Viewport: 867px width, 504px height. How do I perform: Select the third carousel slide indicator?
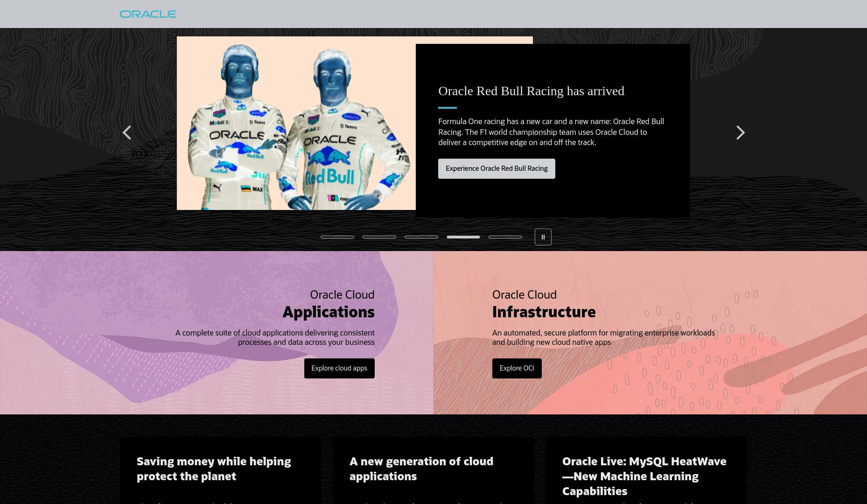tap(421, 237)
